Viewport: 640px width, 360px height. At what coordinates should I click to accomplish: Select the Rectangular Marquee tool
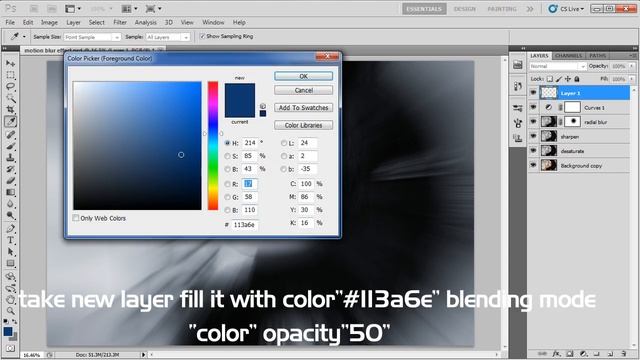(11, 75)
